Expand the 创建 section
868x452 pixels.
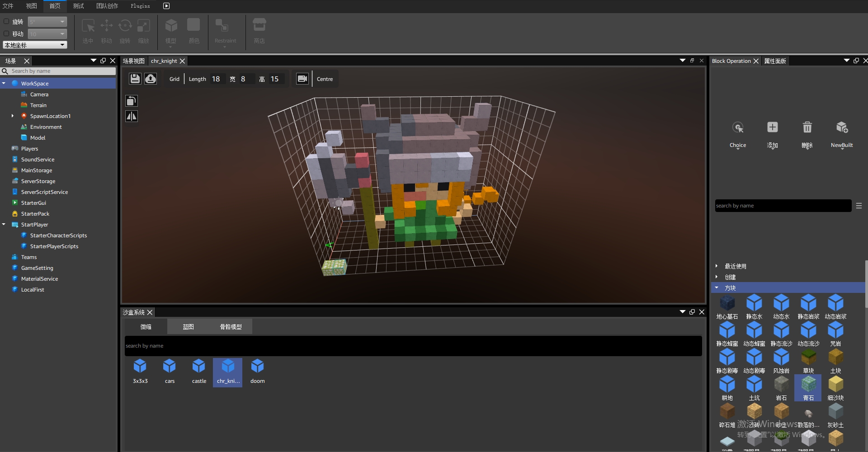coord(717,277)
